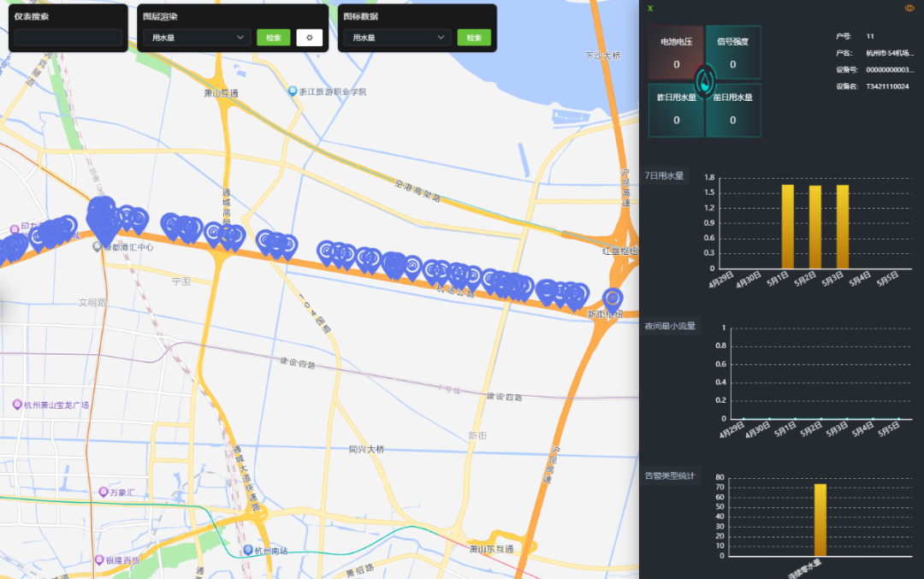Select the meter marker at 新街枢纽 interchange
Screen dimensions: 924x579
pos(613,299)
